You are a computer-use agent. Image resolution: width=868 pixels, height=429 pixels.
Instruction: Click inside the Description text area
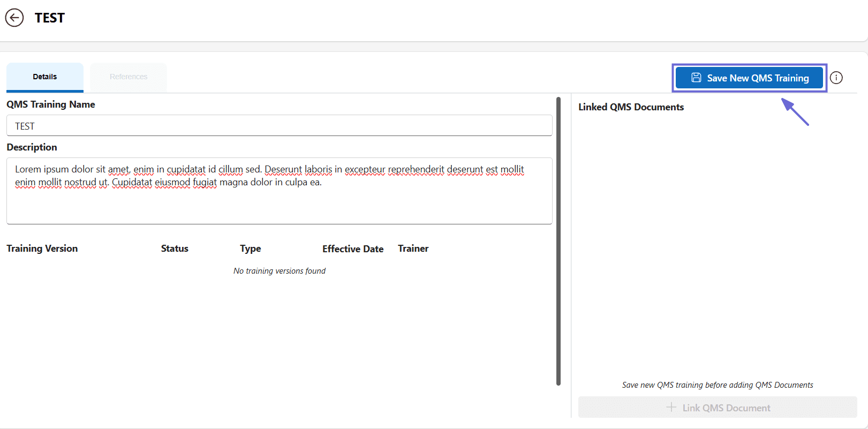[x=279, y=191]
